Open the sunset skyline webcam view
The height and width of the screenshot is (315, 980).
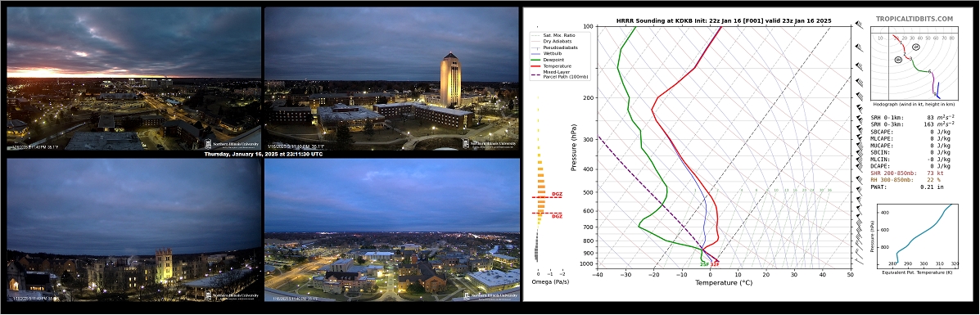133,79
